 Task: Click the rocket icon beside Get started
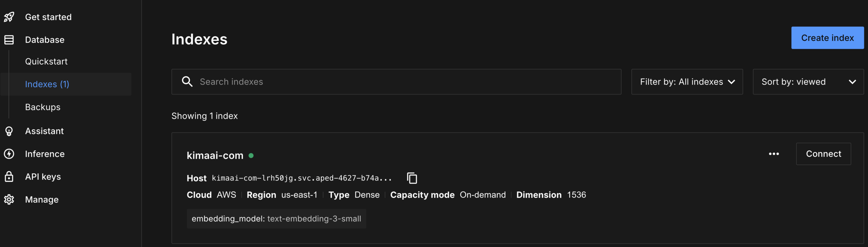pyautogui.click(x=9, y=17)
